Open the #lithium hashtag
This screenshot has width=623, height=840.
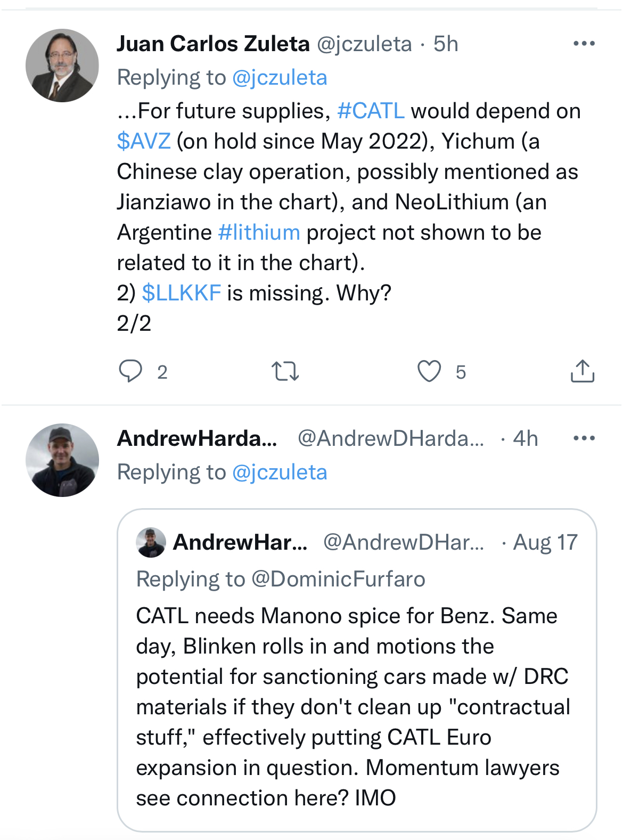click(259, 232)
